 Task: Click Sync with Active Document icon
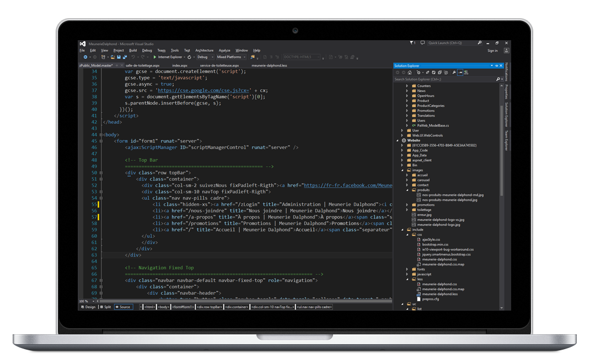tap(427, 73)
